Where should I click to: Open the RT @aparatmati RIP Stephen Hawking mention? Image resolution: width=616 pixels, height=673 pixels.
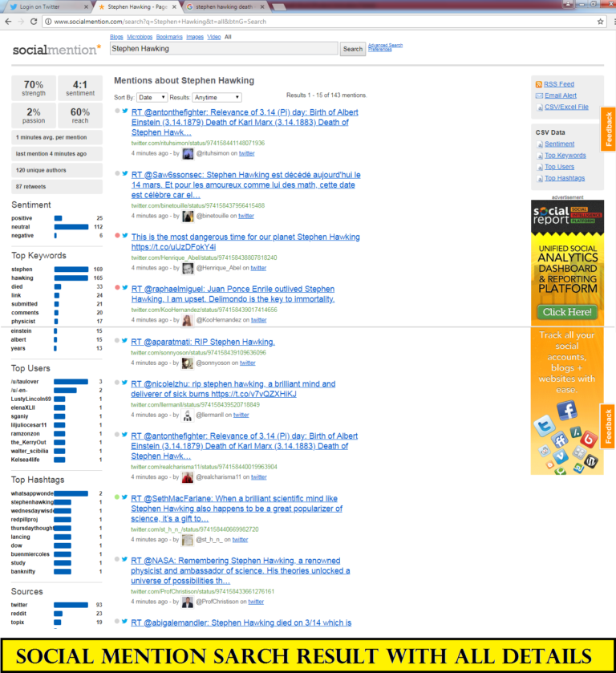[x=203, y=342]
